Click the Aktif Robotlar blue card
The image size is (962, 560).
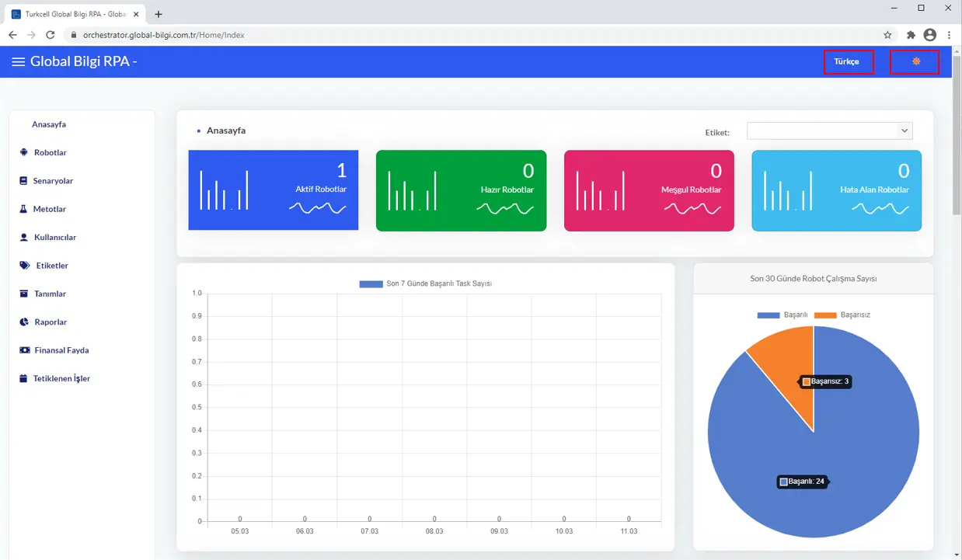[273, 190]
